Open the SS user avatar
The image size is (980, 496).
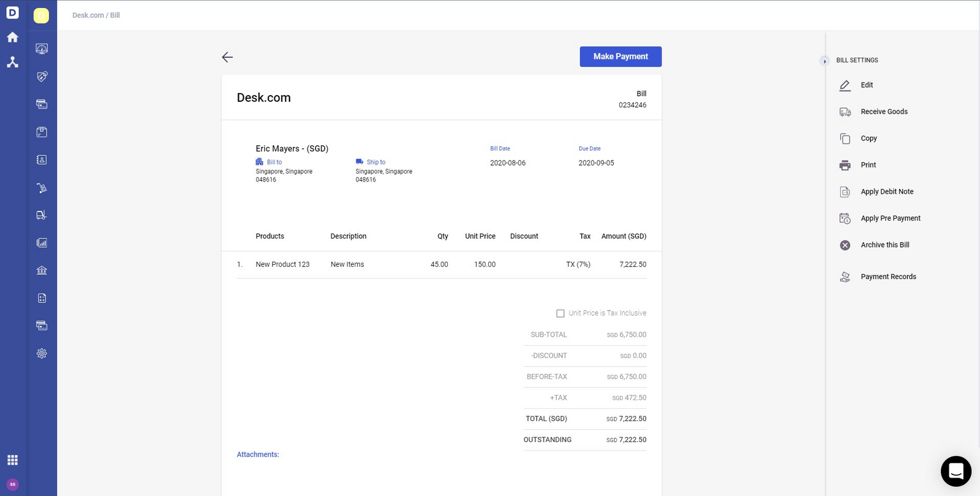click(12, 484)
